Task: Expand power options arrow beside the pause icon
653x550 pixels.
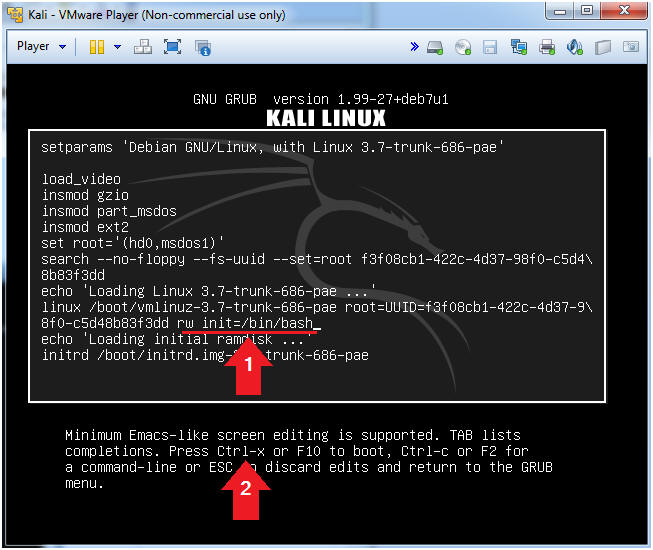Action: tap(117, 47)
